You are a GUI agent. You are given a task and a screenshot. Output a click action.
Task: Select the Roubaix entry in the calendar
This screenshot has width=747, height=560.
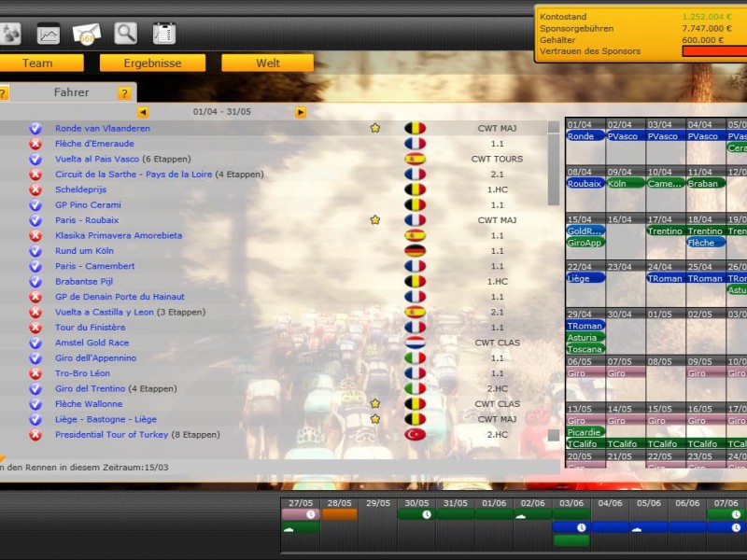583,182
